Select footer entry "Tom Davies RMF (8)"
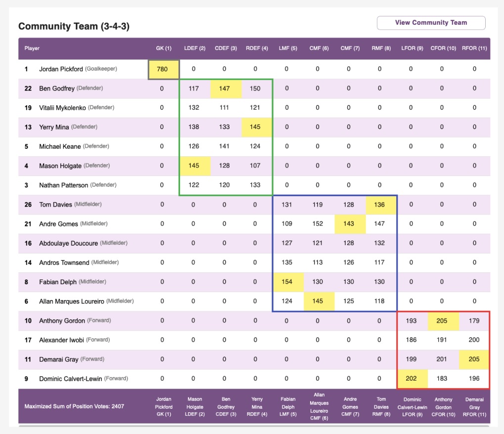Viewport: 504px width, 434px height. [x=381, y=407]
